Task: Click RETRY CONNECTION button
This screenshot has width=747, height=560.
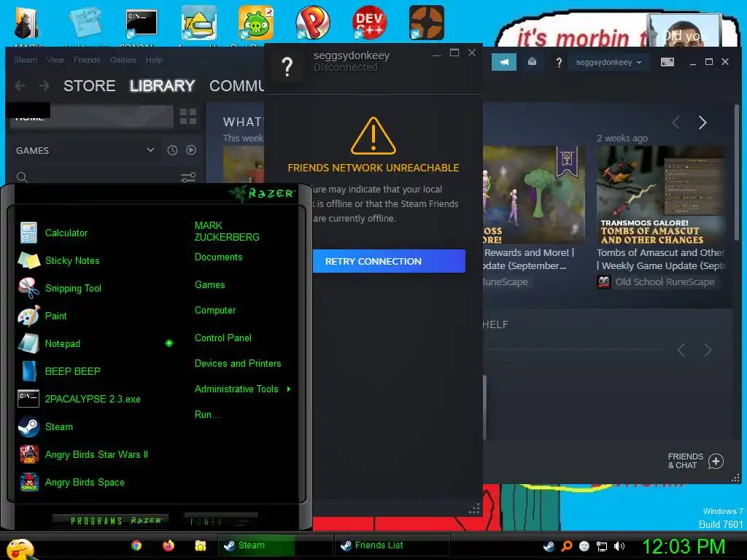Action: click(389, 261)
